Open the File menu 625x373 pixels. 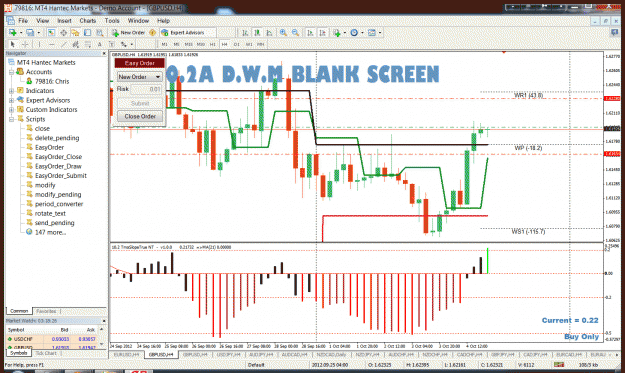[23, 21]
